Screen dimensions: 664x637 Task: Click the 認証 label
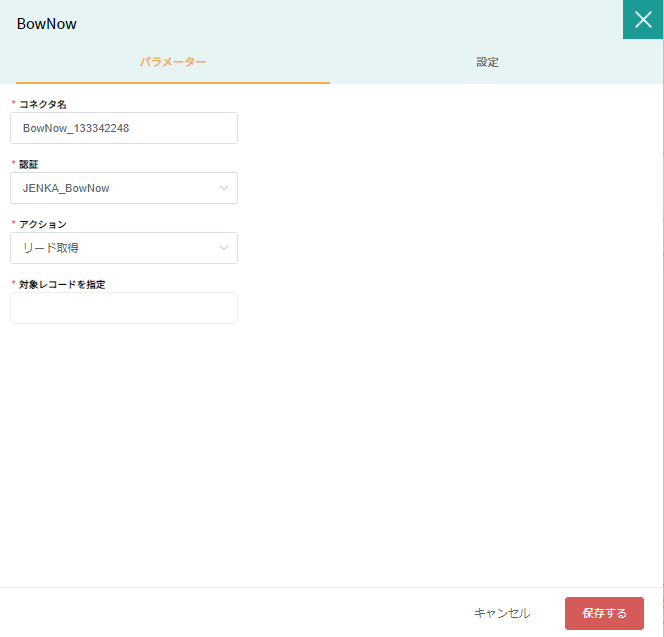[29, 164]
